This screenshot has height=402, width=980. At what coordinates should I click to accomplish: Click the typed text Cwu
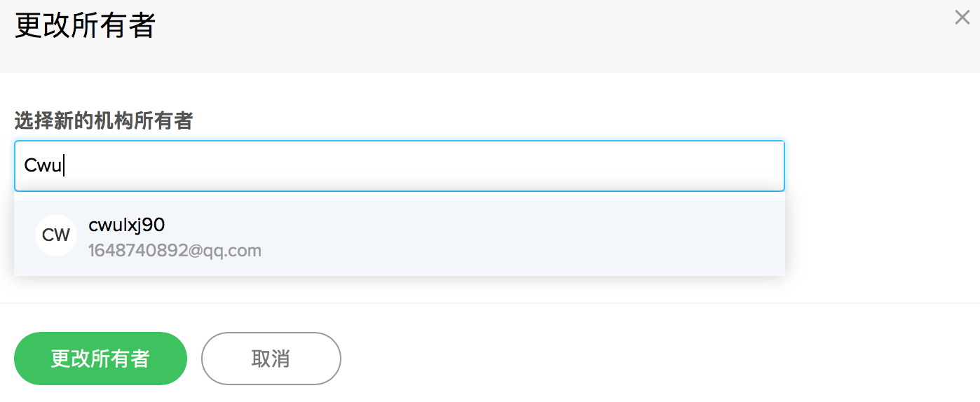click(x=43, y=166)
